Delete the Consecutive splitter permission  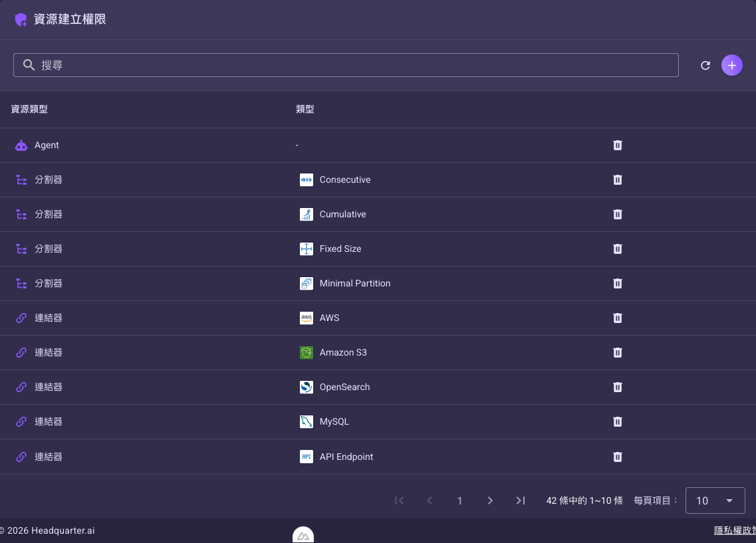617,179
